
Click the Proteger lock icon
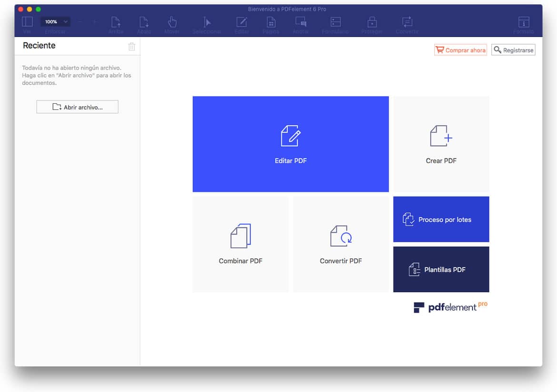[x=372, y=22]
